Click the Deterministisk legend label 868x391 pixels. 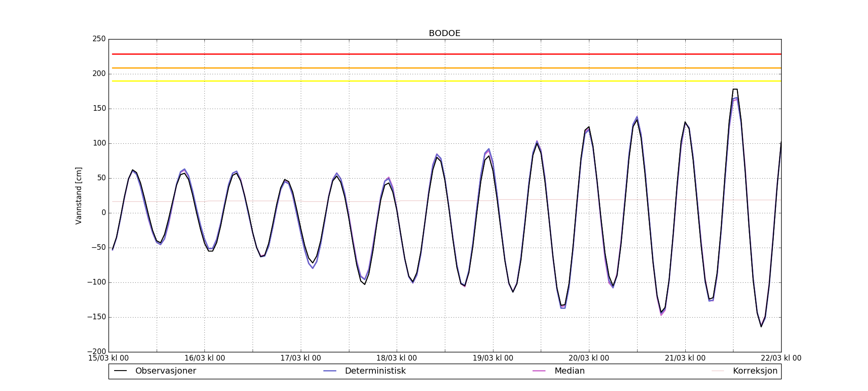click(375, 371)
